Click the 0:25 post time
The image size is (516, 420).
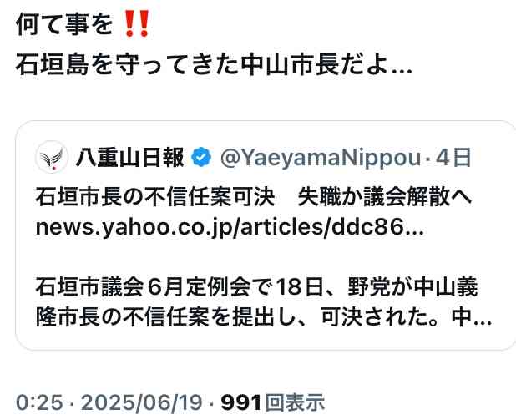(39, 402)
